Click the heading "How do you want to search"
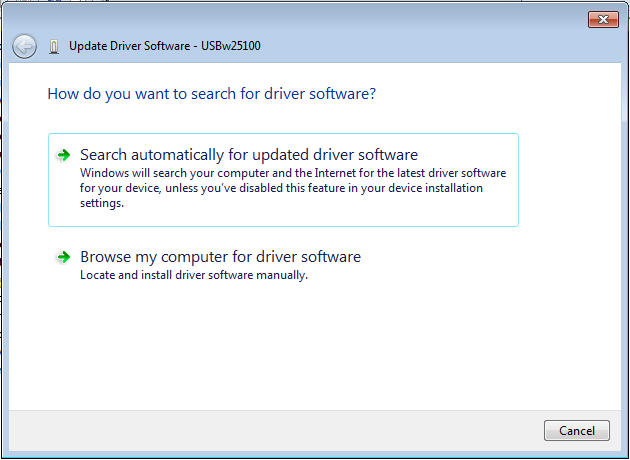Image resolution: width=630 pixels, height=460 pixels. [x=212, y=94]
